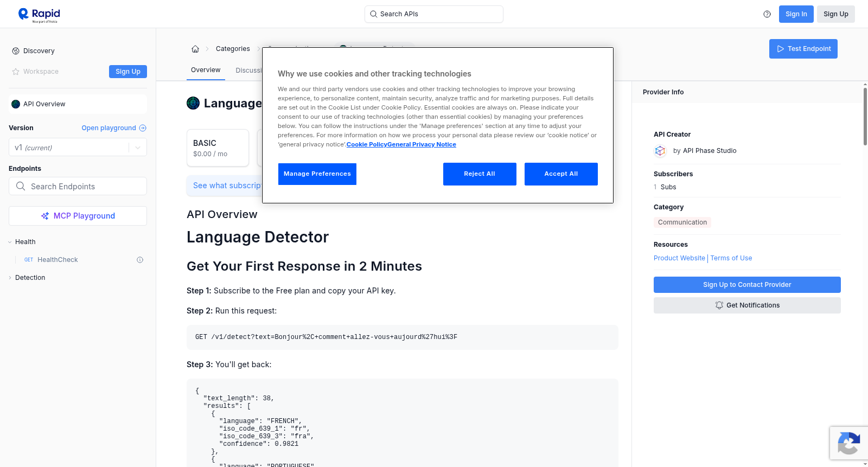Image resolution: width=868 pixels, height=467 pixels.
Task: Click the Workspace star icon
Action: pyautogui.click(x=16, y=72)
